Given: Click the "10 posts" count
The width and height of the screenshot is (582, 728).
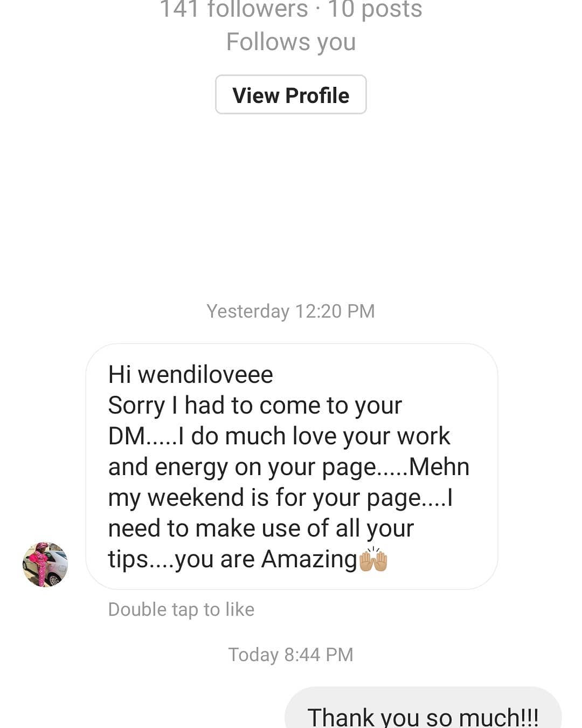Looking at the screenshot, I should click(375, 10).
